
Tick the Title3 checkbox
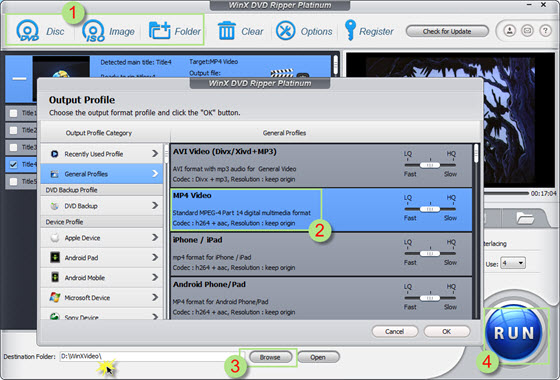13,147
